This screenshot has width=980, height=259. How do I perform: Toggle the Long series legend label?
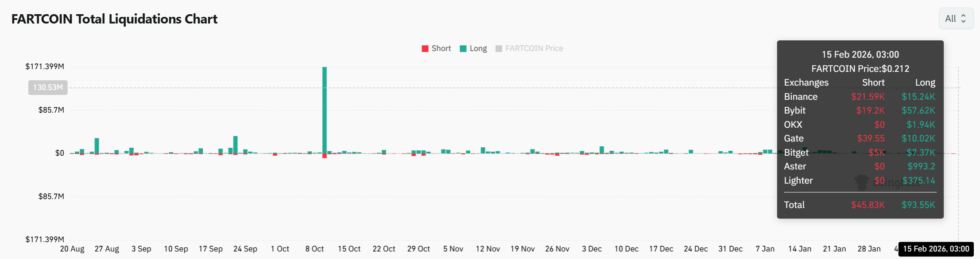pos(478,49)
